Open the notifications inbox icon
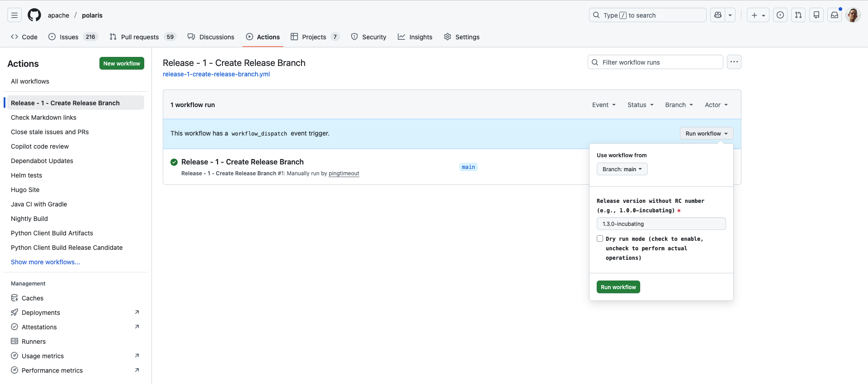Viewport: 868px width, 384px height. [835, 15]
